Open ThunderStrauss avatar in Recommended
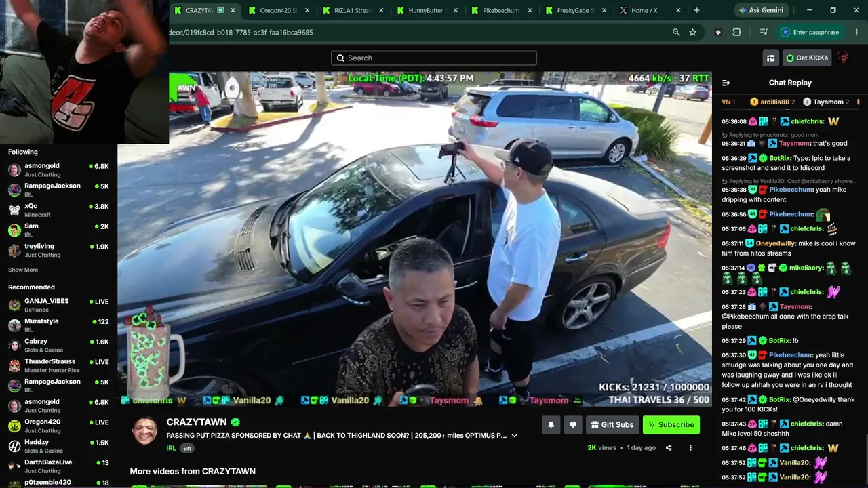This screenshot has height=488, width=868. point(14,365)
